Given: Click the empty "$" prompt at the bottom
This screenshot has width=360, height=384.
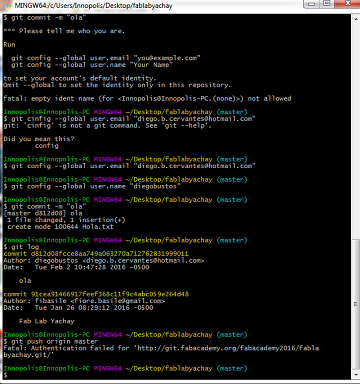Looking at the screenshot, I should point(5,375).
